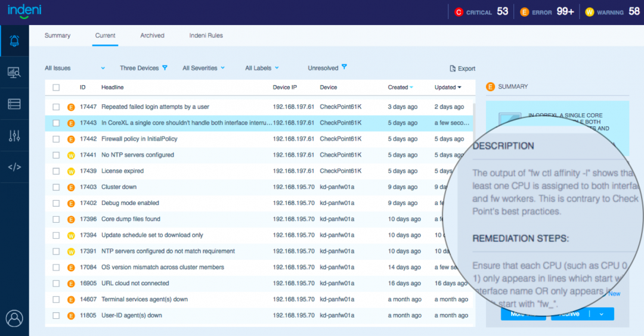Image resolution: width=644 pixels, height=336 pixels.
Task: Switch to the Archived tab
Action: (153, 36)
